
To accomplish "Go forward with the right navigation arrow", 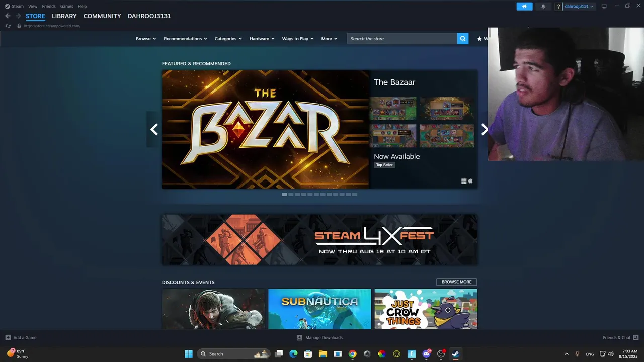I will pyautogui.click(x=18, y=16).
